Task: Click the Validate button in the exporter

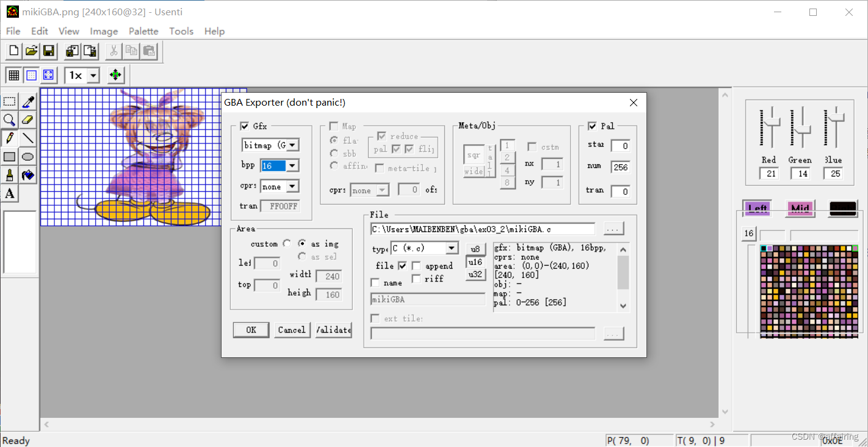Action: [333, 330]
